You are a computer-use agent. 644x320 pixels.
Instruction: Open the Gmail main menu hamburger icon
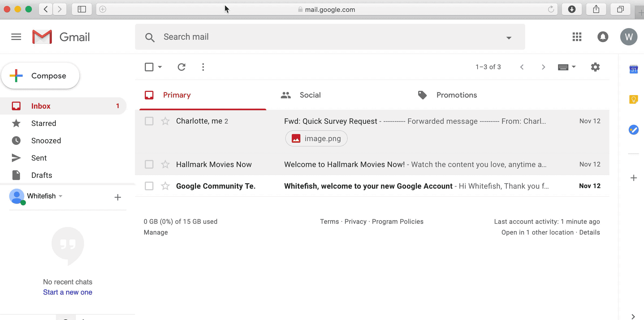tap(16, 37)
